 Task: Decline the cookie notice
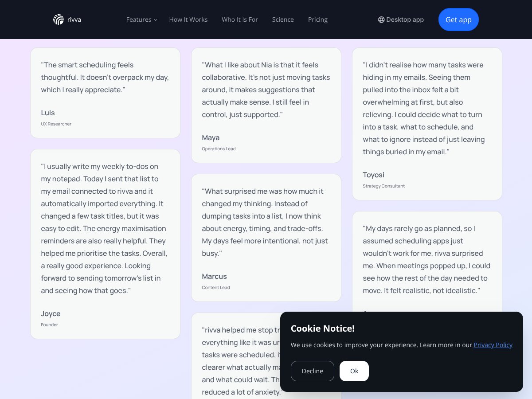click(x=312, y=371)
